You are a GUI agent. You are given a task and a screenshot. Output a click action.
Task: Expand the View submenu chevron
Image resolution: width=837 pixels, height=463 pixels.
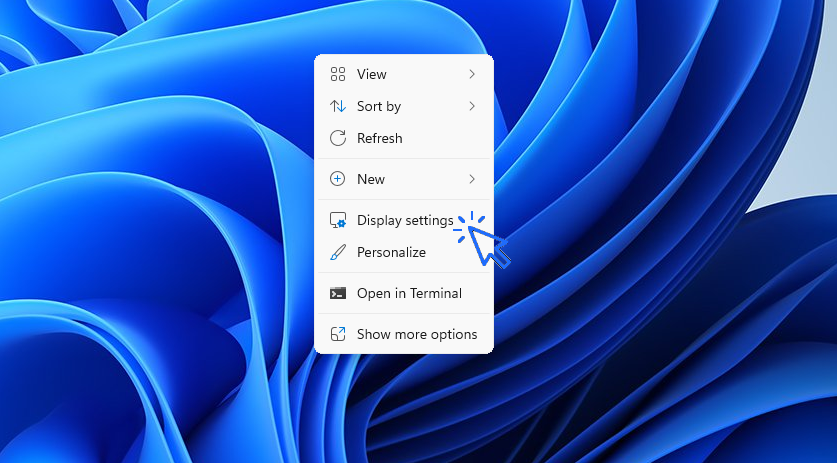(x=472, y=74)
